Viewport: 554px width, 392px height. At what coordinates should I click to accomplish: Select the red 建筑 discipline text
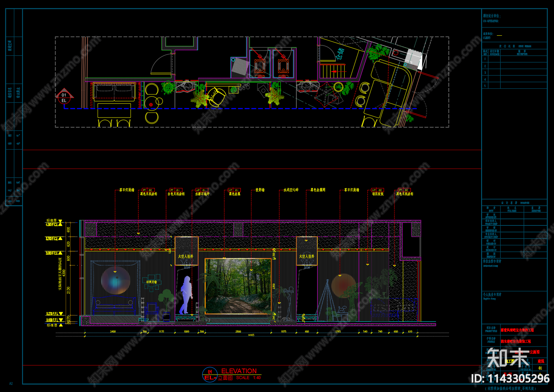pos(540,361)
